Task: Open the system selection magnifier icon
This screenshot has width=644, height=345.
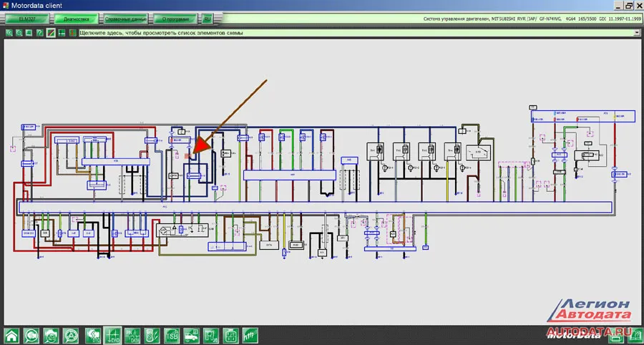Action: pyautogui.click(x=71, y=336)
